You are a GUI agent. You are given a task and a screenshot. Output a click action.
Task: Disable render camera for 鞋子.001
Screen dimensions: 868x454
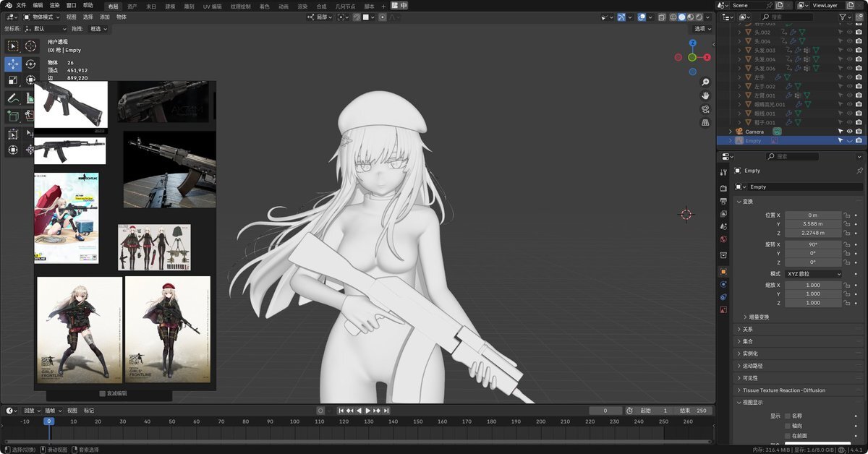[859, 122]
